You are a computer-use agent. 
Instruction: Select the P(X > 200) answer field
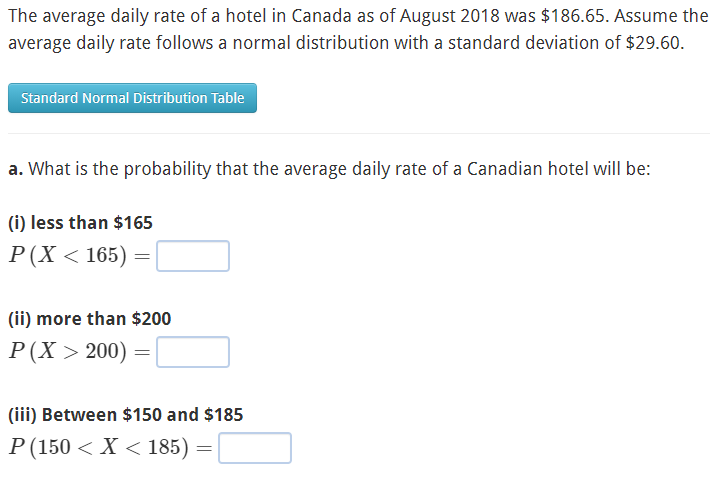193,352
